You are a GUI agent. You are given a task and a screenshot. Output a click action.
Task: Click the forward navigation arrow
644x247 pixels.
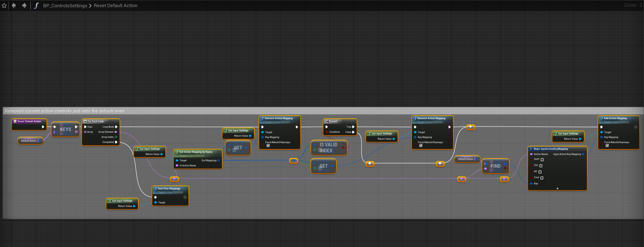point(24,5)
